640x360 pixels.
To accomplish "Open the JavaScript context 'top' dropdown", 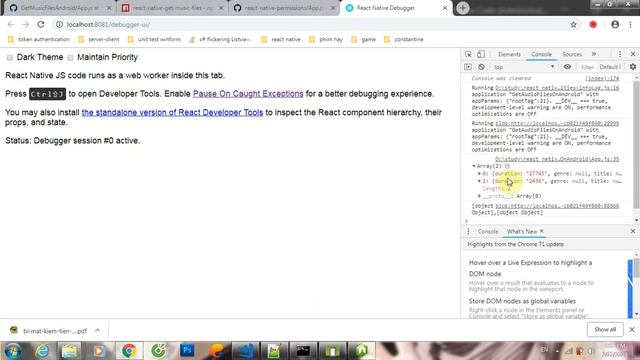I will click(x=524, y=67).
